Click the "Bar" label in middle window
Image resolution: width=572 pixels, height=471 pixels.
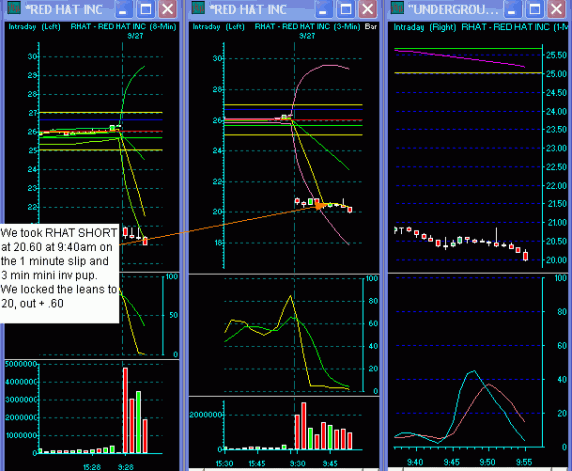(371, 27)
